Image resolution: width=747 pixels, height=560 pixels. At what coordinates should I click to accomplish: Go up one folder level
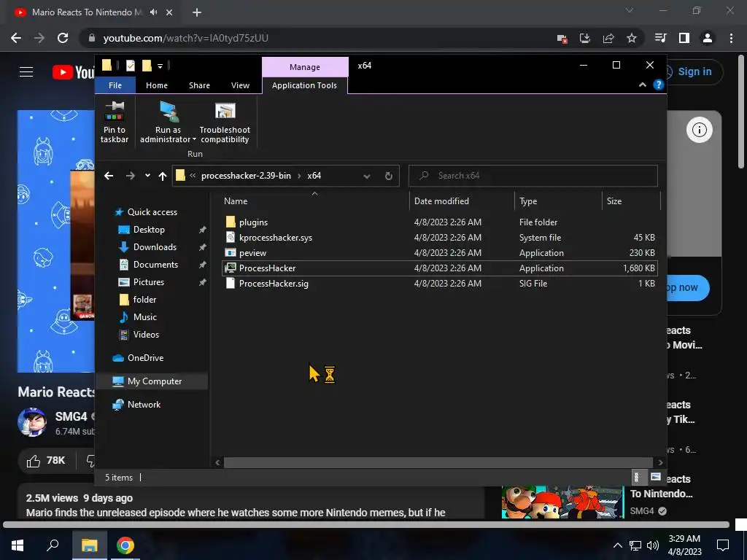click(163, 176)
